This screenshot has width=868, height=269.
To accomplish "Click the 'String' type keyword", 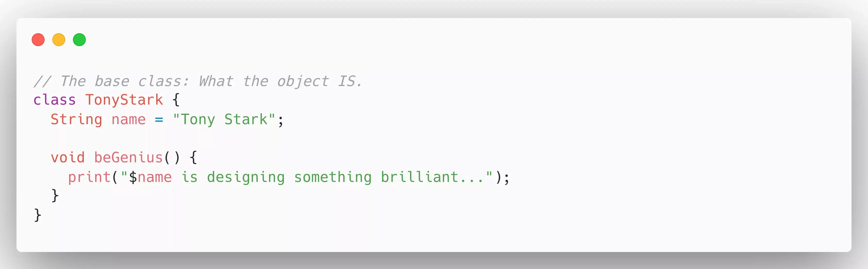I will [76, 120].
